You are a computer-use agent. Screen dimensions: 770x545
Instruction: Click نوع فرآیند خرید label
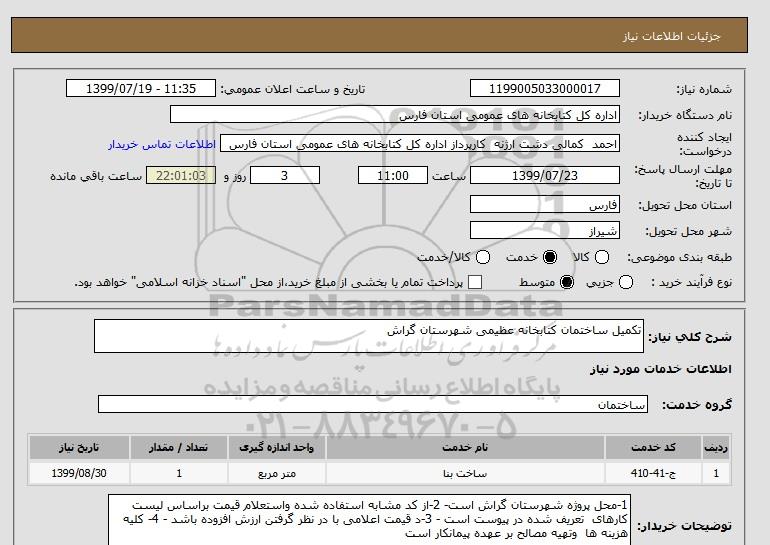click(691, 282)
